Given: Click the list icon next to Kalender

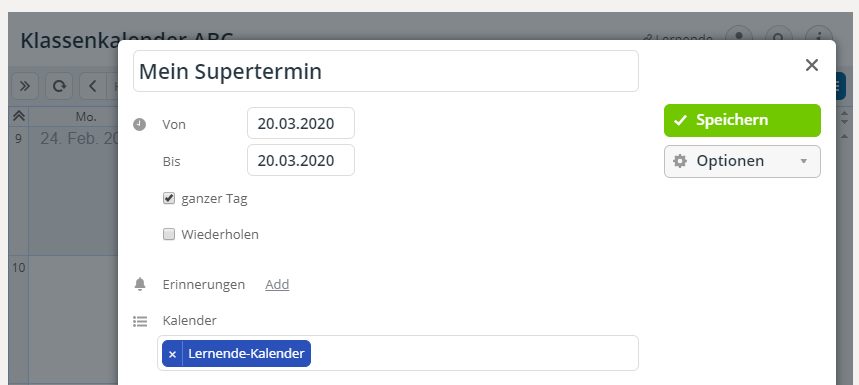Looking at the screenshot, I should [140, 321].
